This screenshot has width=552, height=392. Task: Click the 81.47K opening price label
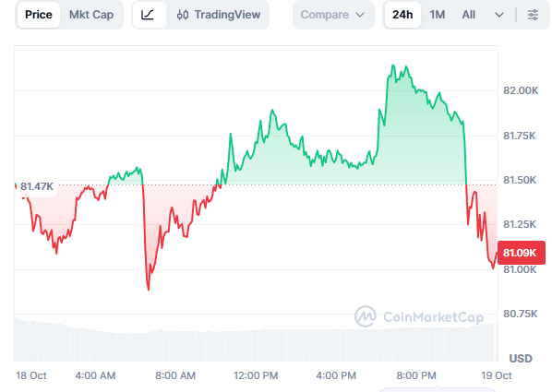[37, 186]
